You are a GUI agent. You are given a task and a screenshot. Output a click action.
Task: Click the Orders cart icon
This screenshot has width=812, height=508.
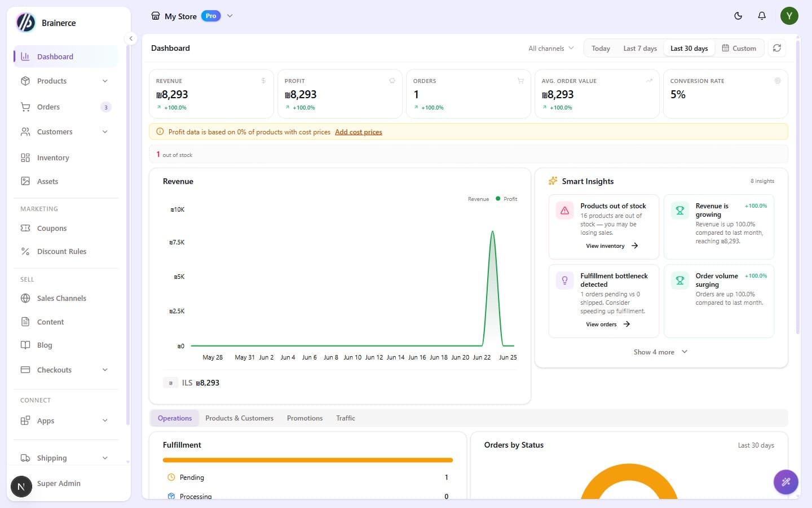tap(25, 107)
